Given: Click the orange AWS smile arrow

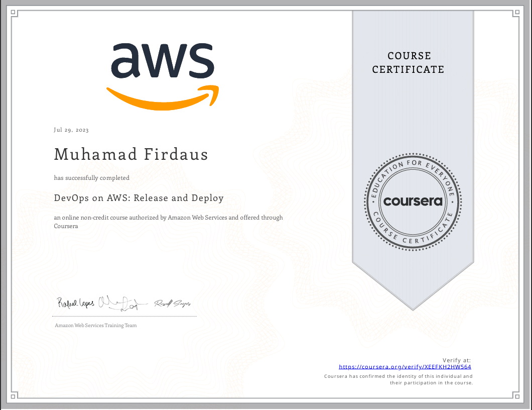Looking at the screenshot, I should click(162, 99).
